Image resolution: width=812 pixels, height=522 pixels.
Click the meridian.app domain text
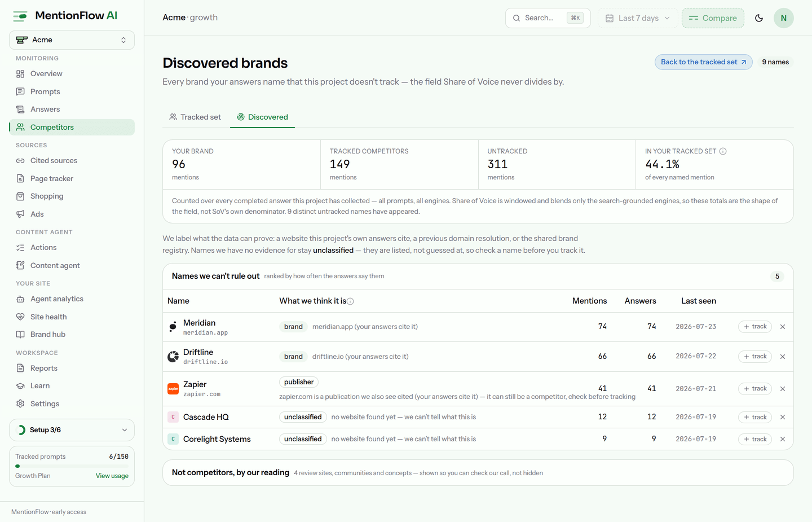click(x=205, y=333)
